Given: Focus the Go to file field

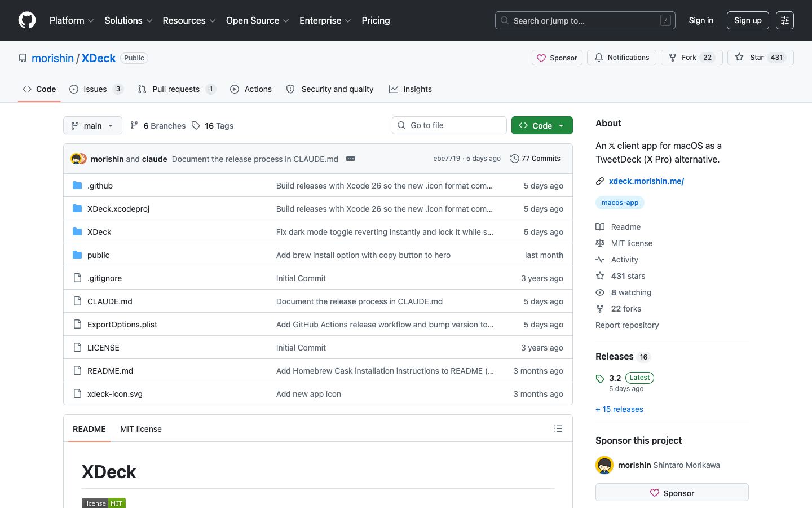Looking at the screenshot, I should click(x=449, y=125).
